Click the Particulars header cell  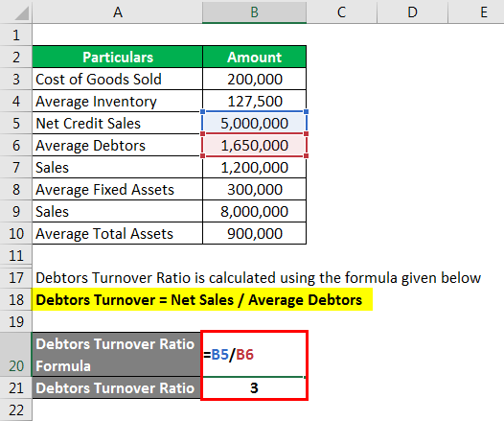tap(117, 57)
